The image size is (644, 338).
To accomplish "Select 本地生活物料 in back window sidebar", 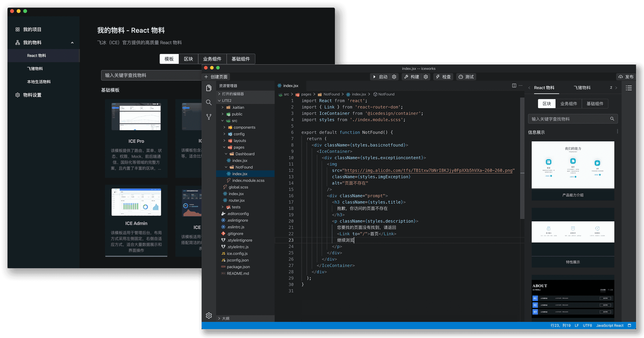I will [x=44, y=82].
